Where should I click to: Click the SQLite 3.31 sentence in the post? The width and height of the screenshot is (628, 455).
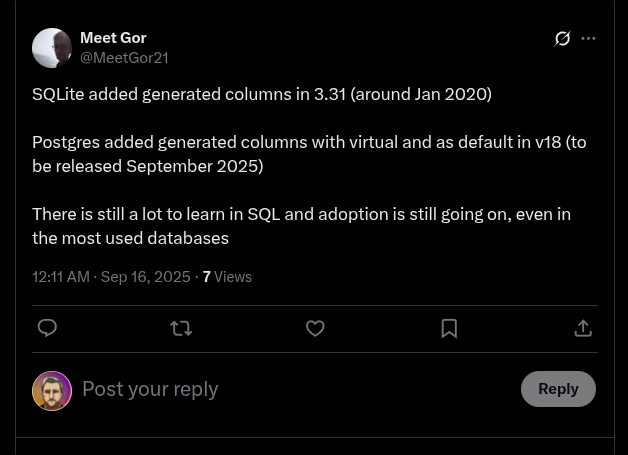pyautogui.click(x=261, y=94)
